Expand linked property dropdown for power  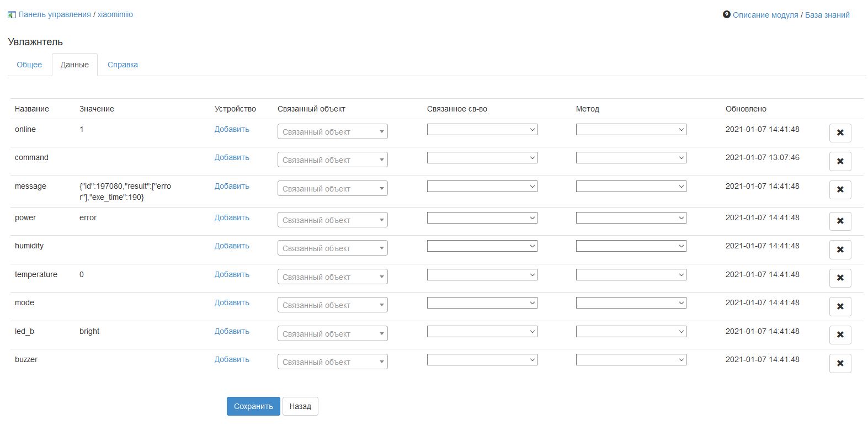[482, 218]
